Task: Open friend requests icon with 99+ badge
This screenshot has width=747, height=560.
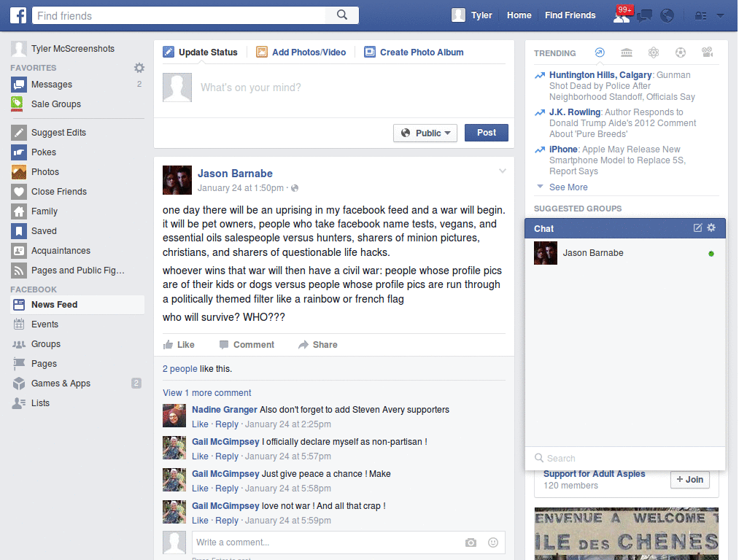Action: pos(622,15)
